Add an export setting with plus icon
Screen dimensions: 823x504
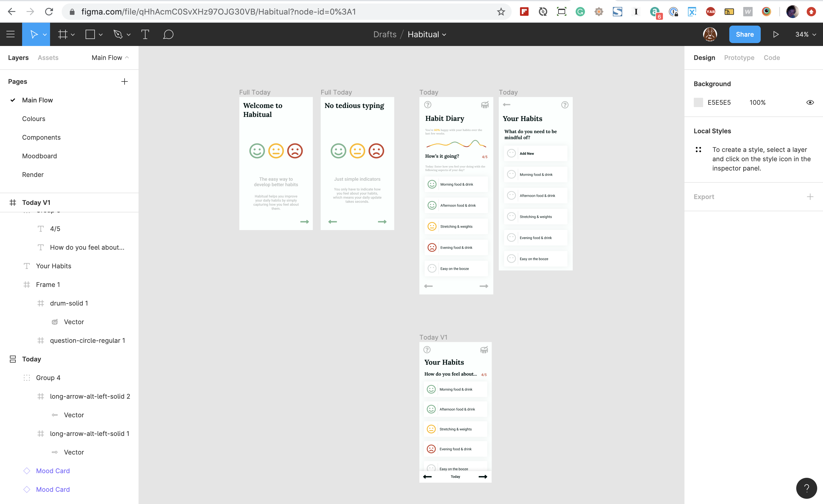810,197
